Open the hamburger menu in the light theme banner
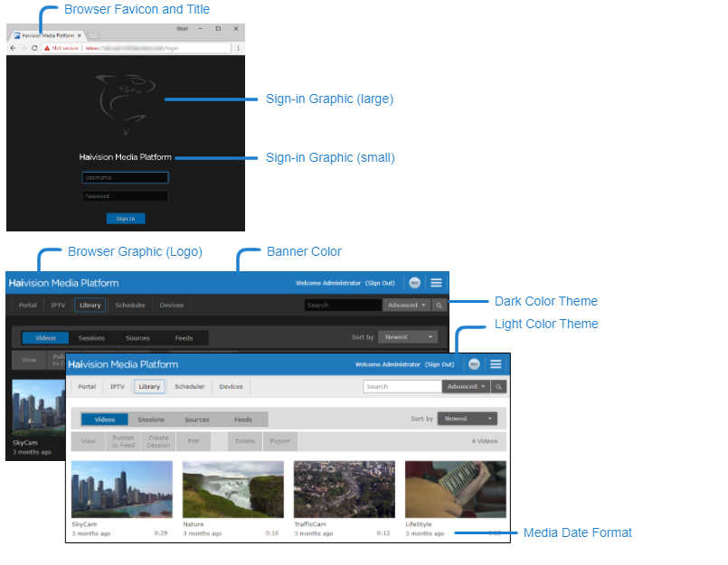The height and width of the screenshot is (565, 728). coord(496,364)
